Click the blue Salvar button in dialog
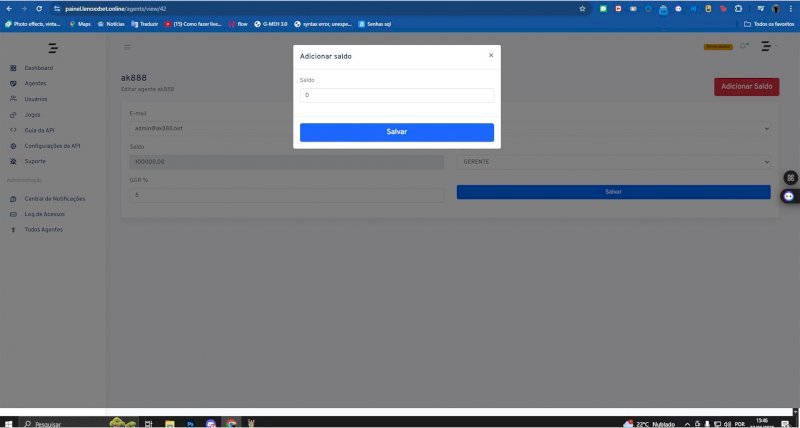Image resolution: width=800 pixels, height=428 pixels. tap(397, 132)
